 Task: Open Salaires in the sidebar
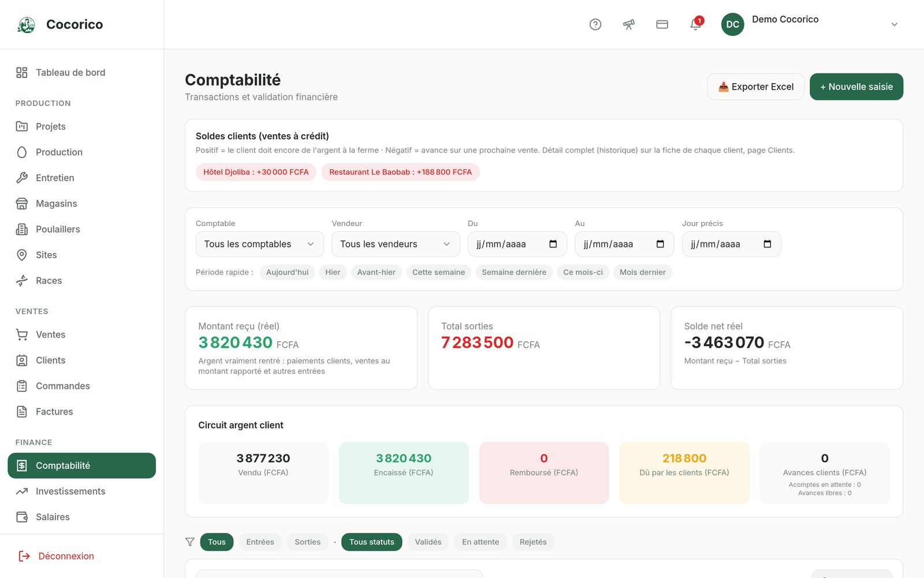coord(81,517)
